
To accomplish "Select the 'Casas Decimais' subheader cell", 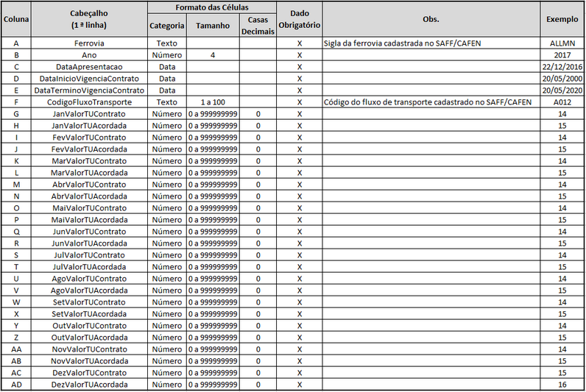I will tap(258, 26).
